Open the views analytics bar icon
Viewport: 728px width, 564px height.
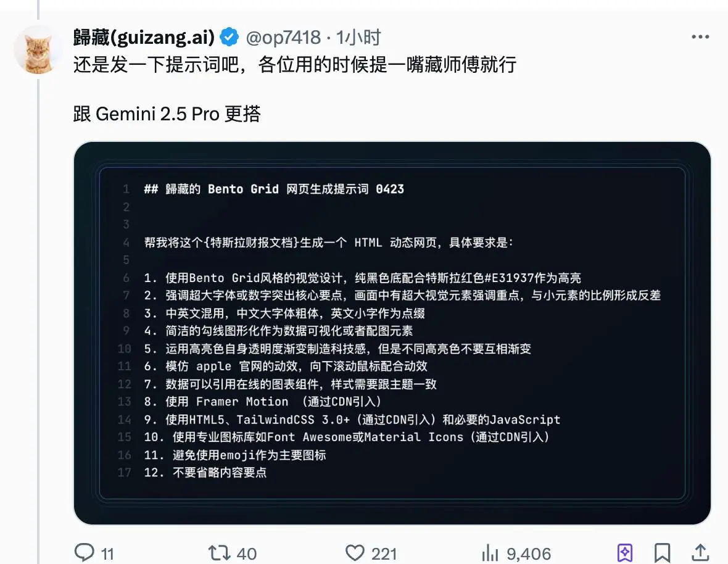pos(490,553)
